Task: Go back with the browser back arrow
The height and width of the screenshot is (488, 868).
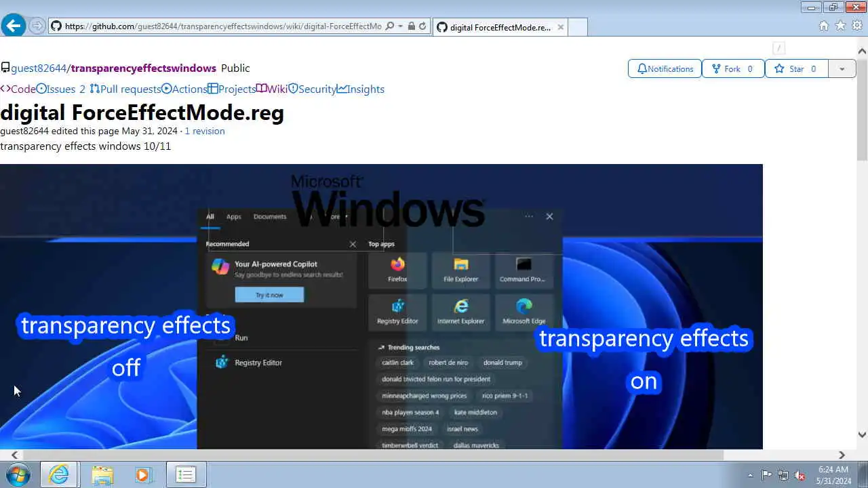Action: click(x=14, y=26)
